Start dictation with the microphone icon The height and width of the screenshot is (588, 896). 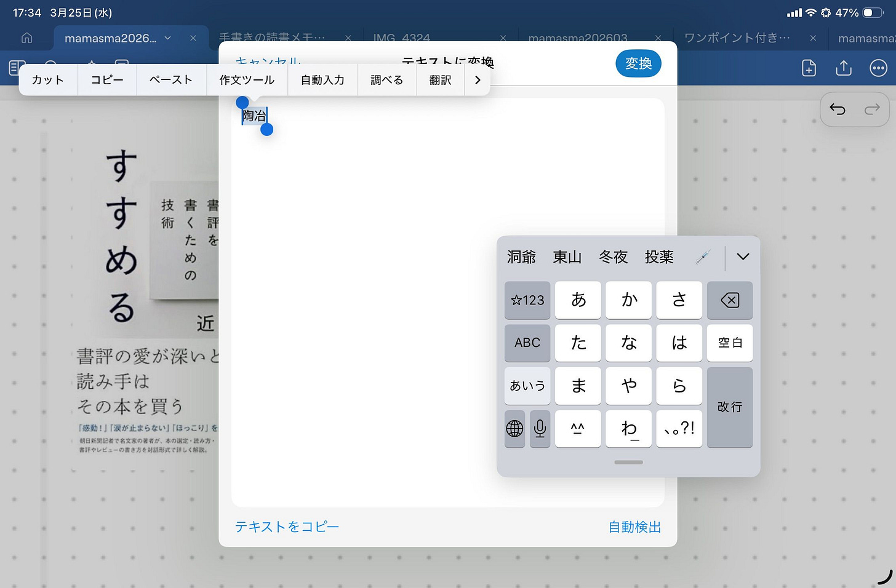click(540, 429)
